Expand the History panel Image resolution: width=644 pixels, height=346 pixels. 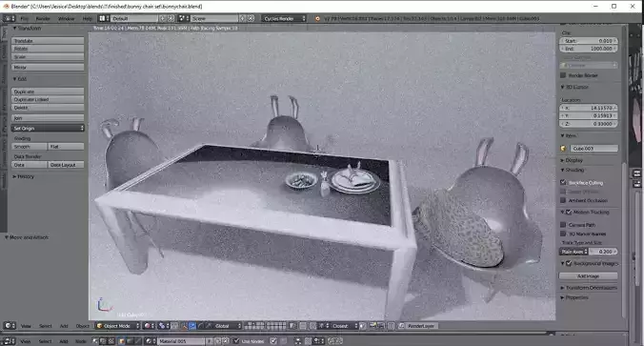pos(24,176)
